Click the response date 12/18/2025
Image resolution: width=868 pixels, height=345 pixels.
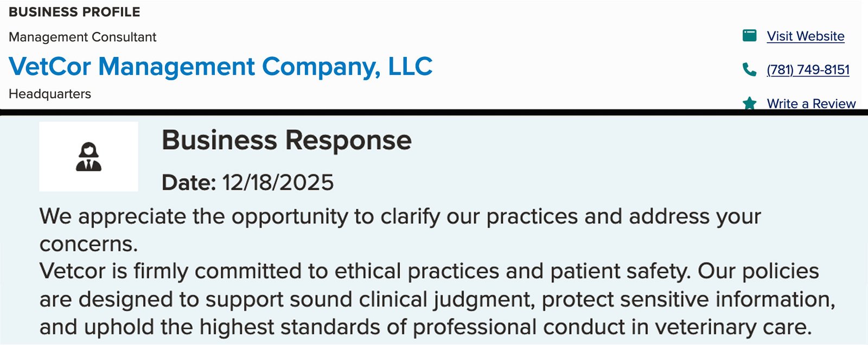point(278,183)
